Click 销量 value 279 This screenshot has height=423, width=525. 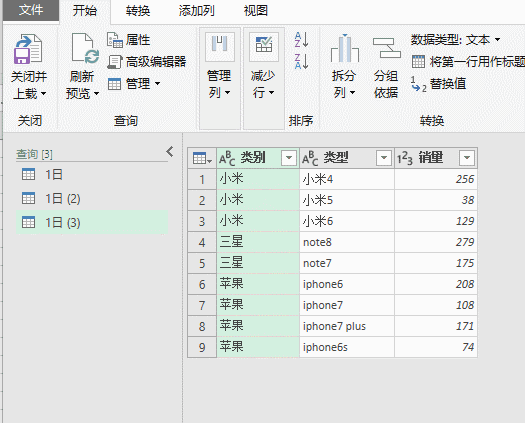pos(436,242)
